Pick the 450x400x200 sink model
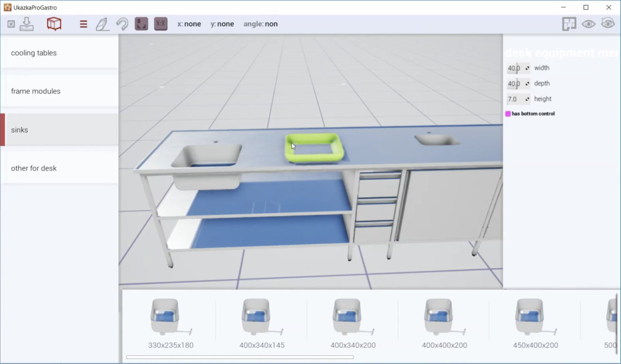 coord(535,324)
